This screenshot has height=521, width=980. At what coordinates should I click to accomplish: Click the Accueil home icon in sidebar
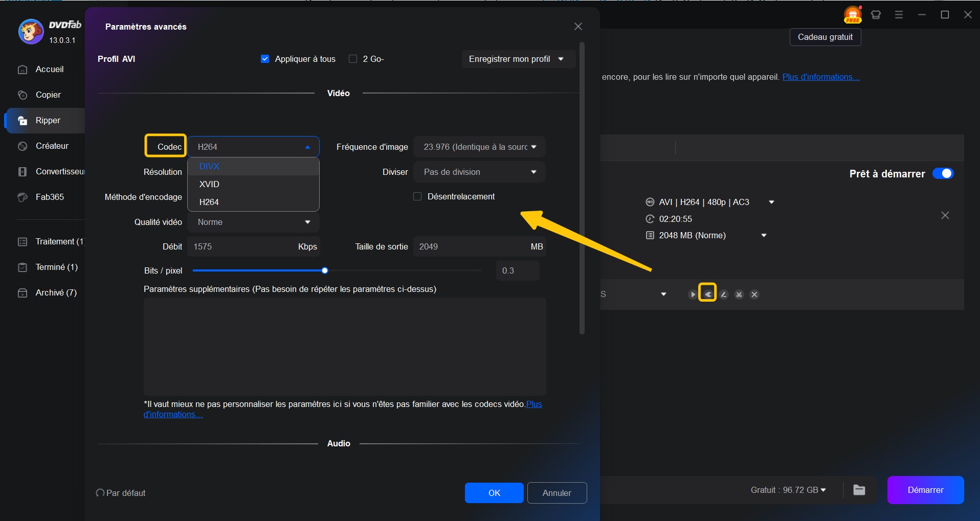click(23, 70)
